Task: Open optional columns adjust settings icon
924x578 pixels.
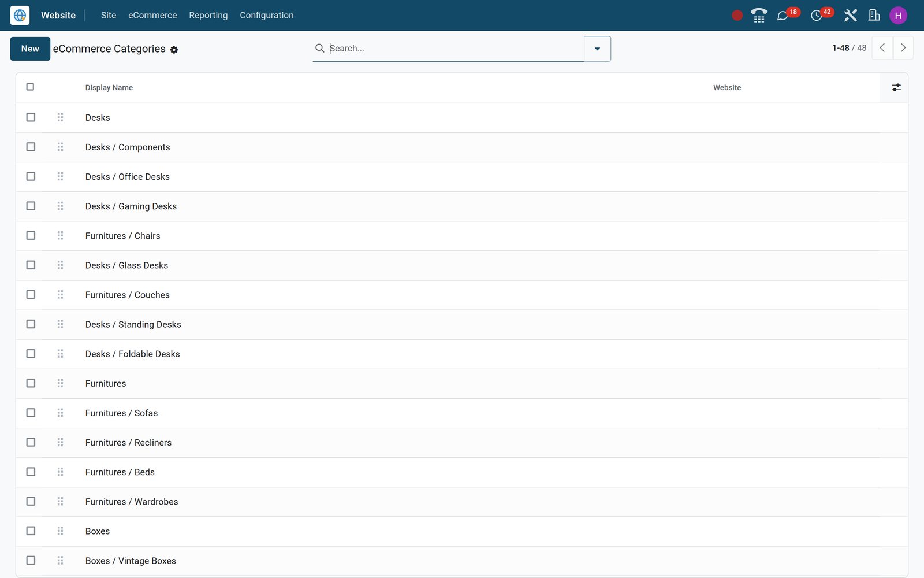Action: tap(896, 87)
